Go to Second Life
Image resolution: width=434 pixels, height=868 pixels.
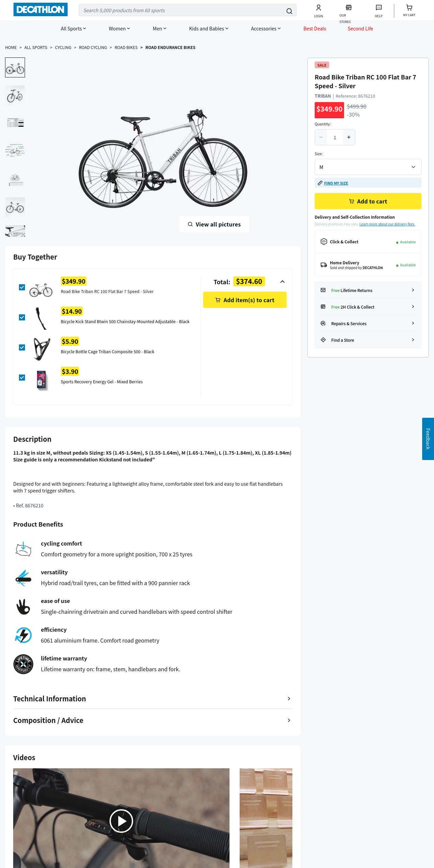[x=360, y=29]
